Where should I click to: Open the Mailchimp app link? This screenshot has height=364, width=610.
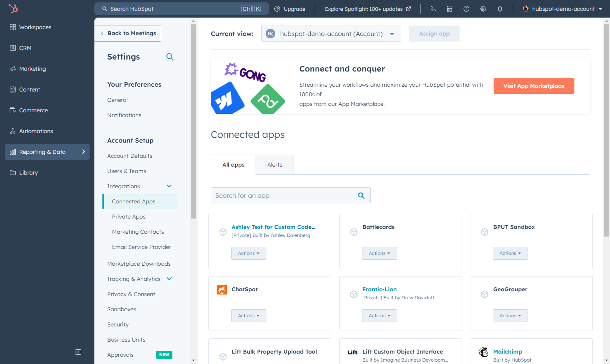508,352
